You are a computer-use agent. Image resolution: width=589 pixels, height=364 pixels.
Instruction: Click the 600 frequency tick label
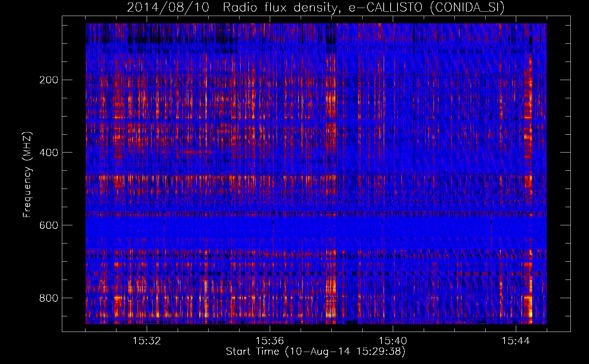click(48, 225)
